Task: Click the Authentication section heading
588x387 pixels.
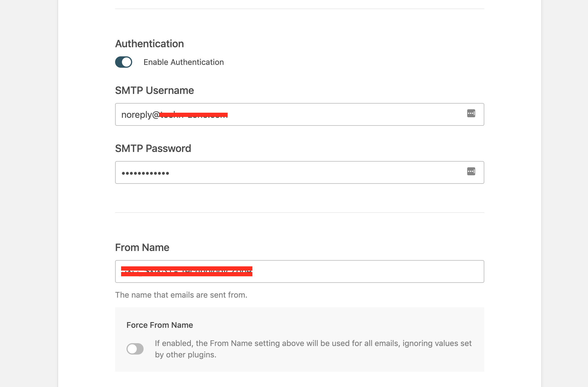Action: (150, 44)
